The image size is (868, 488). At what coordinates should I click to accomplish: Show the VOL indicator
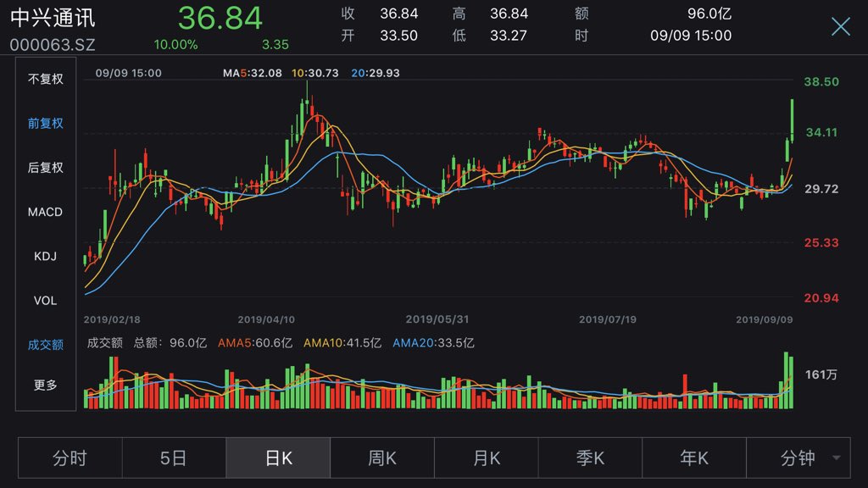click(x=46, y=301)
